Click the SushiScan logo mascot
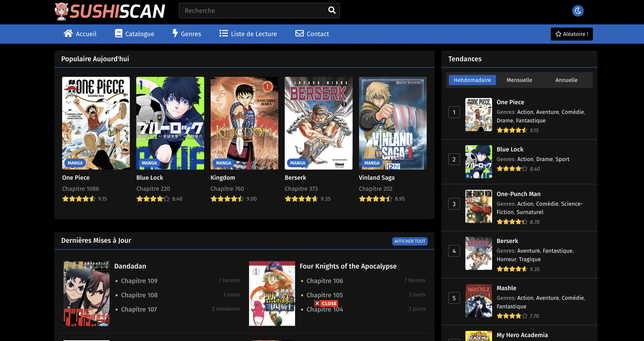The height and width of the screenshot is (341, 644). point(61,11)
